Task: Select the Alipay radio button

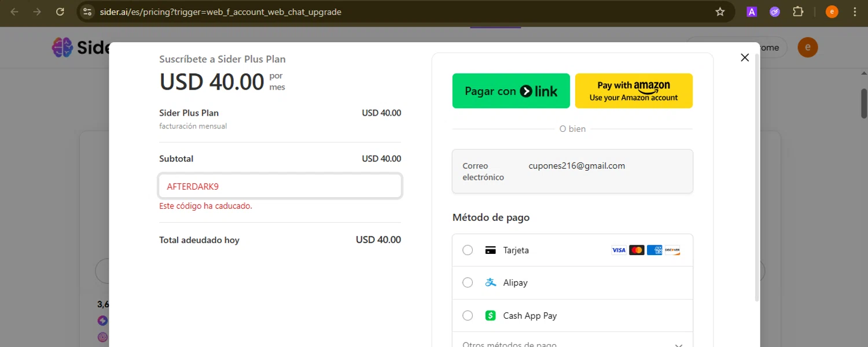Action: pyautogui.click(x=468, y=283)
